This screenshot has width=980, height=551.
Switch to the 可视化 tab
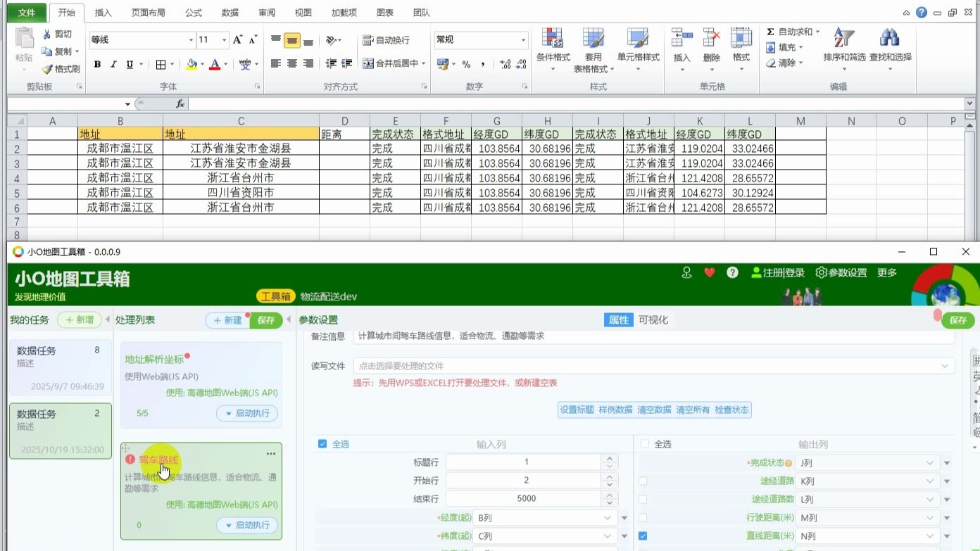(x=654, y=320)
